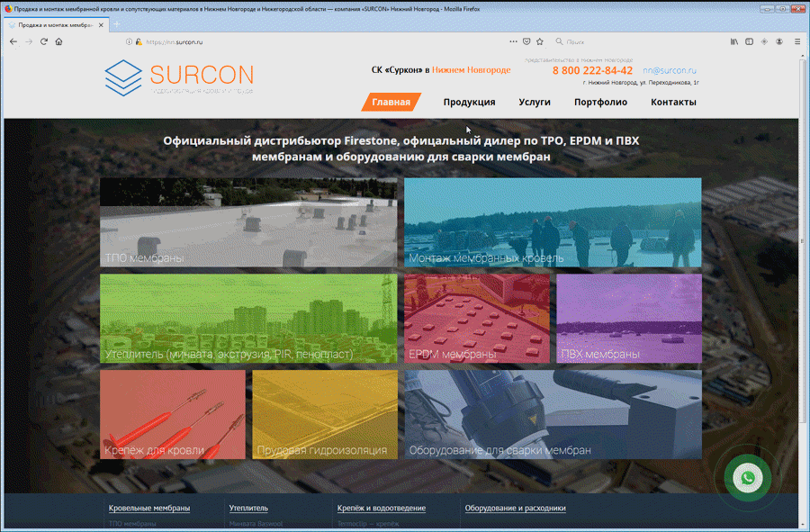The width and height of the screenshot is (810, 532).
Task: Click the Firefox icon in the title bar
Action: tap(8, 9)
